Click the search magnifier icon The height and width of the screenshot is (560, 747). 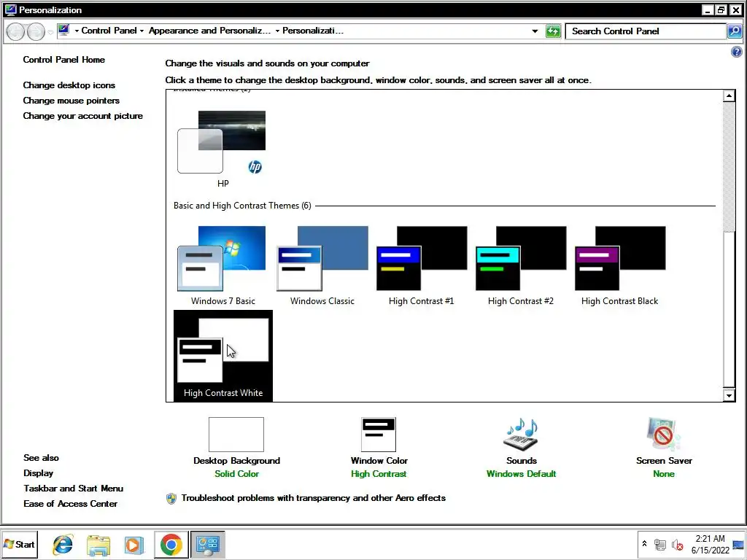[x=734, y=31]
